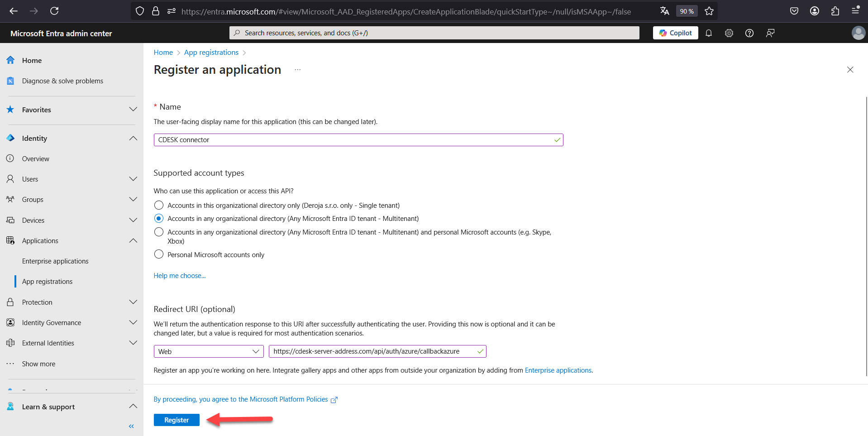Screen dimensions: 868x436
Task: Open the shield tracking protection icon
Action: coord(140,11)
